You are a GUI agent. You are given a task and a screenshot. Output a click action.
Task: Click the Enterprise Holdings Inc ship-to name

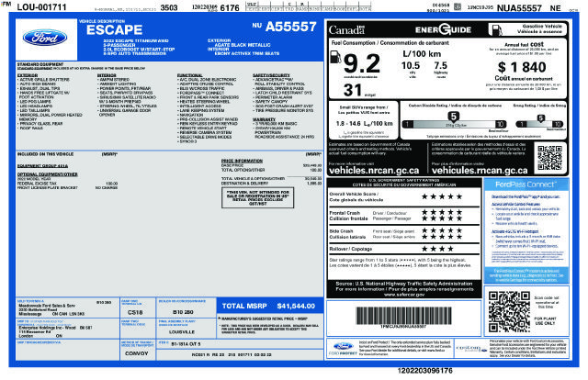[47, 328]
